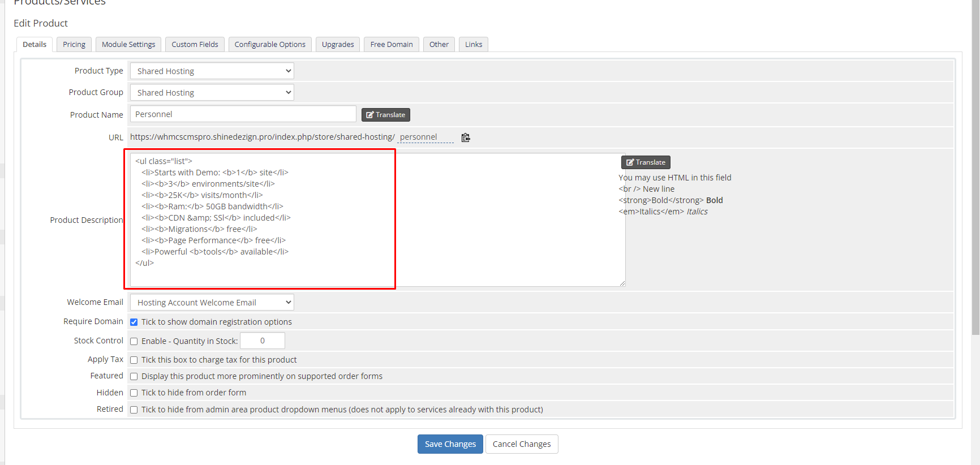Click the copy URL clipboard icon

point(466,137)
